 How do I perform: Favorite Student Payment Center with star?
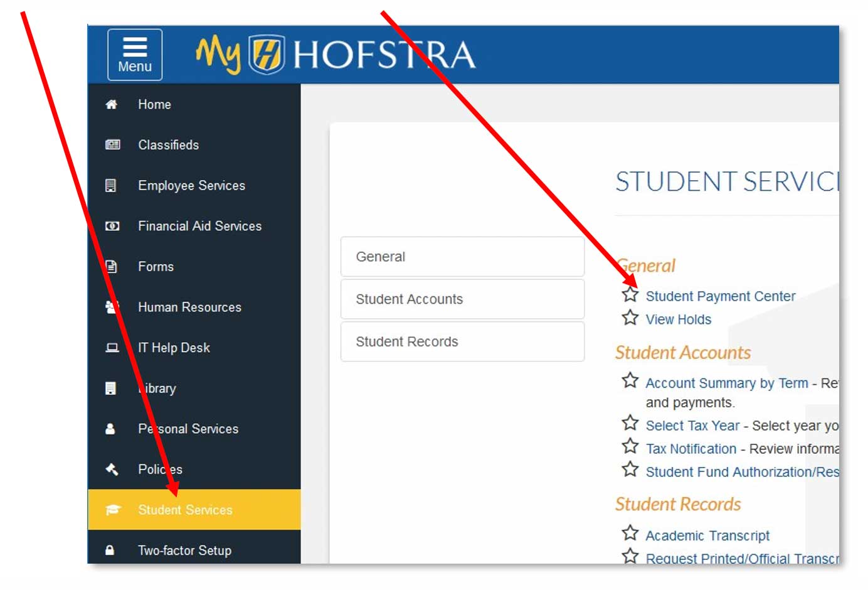pos(630,295)
